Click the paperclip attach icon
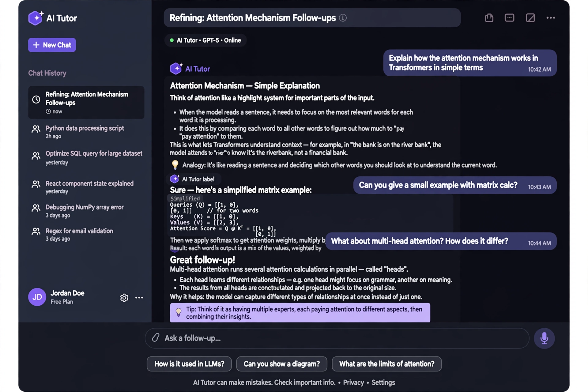The image size is (588, 392). click(156, 337)
